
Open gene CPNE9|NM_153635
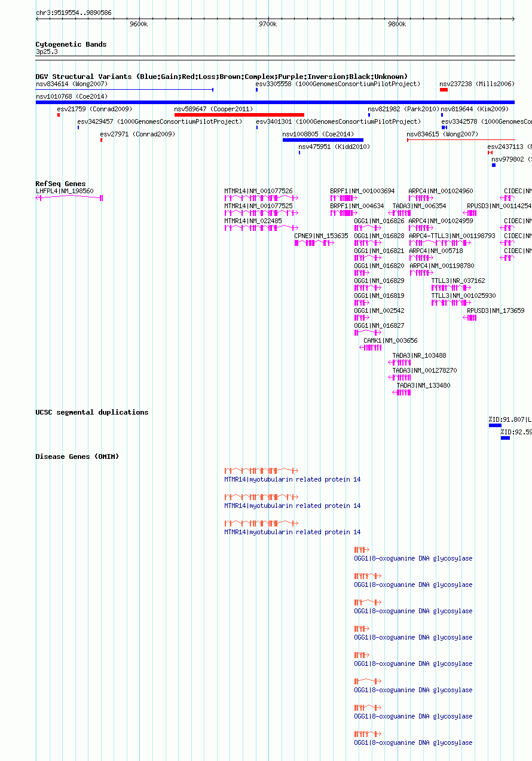[321, 236]
